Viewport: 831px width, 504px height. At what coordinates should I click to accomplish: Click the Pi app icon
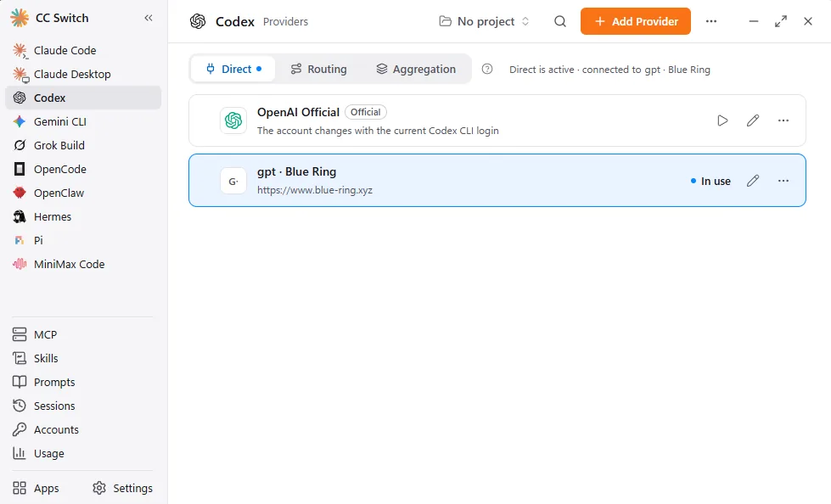[20, 241]
